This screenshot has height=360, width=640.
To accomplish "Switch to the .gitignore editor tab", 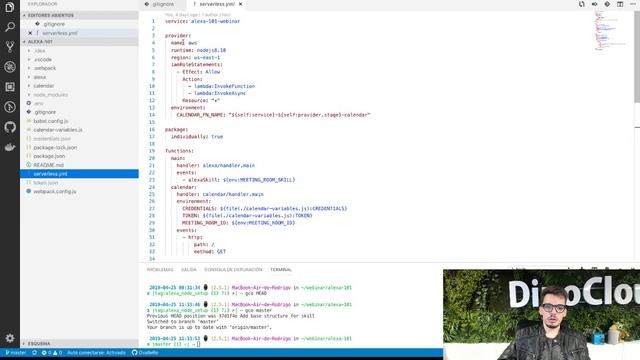I will (x=162, y=4).
